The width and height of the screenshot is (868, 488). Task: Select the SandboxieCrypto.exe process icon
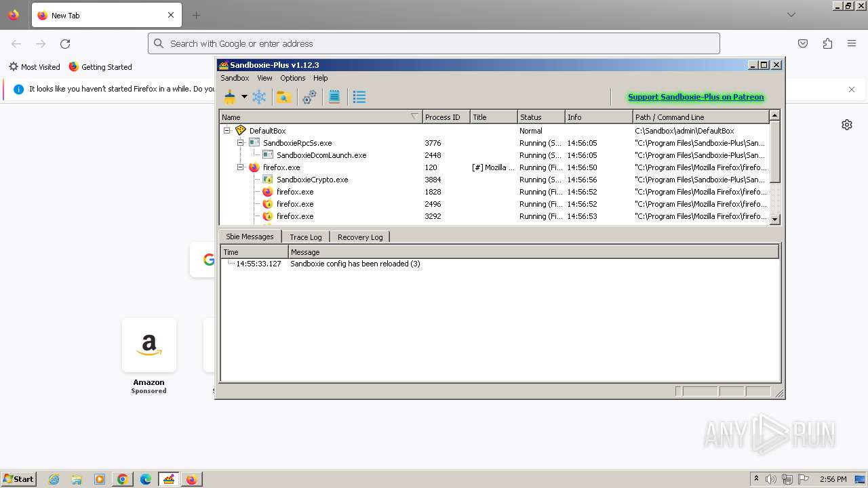[x=268, y=180]
